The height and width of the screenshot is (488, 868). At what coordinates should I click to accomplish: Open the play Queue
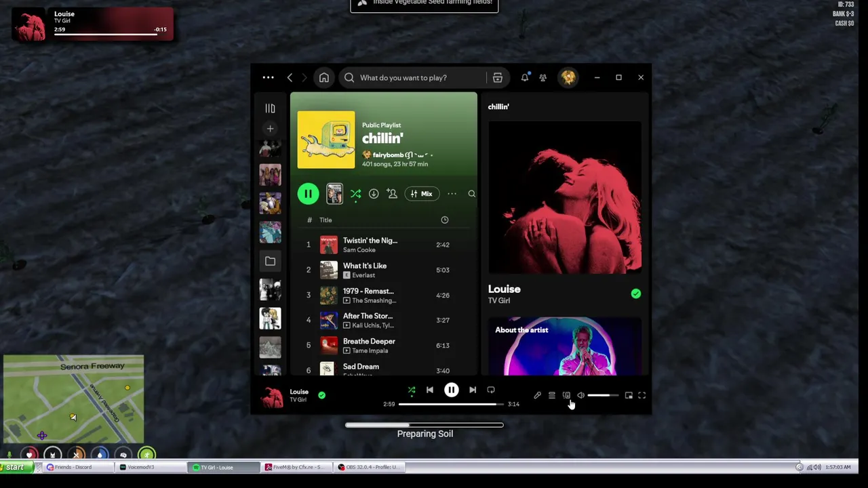552,395
